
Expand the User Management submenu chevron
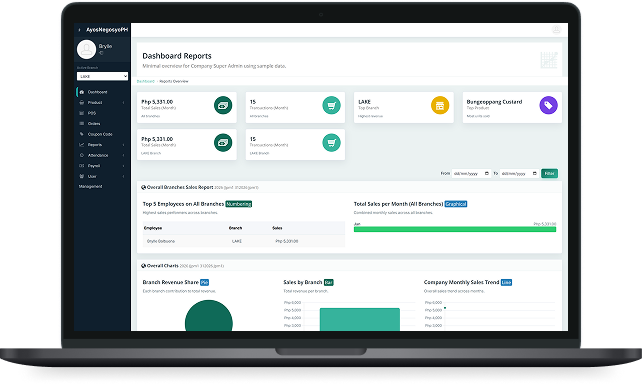(x=123, y=176)
